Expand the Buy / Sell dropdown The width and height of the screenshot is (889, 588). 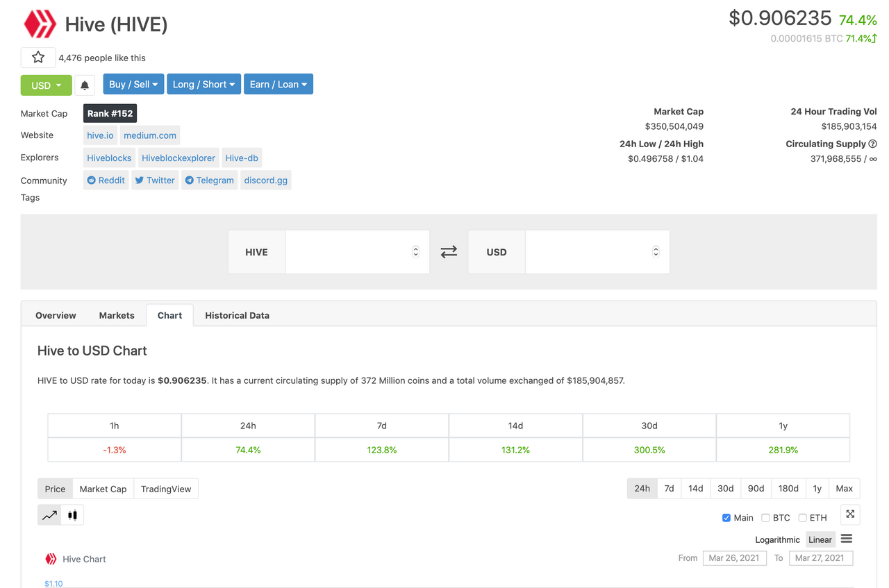133,84
